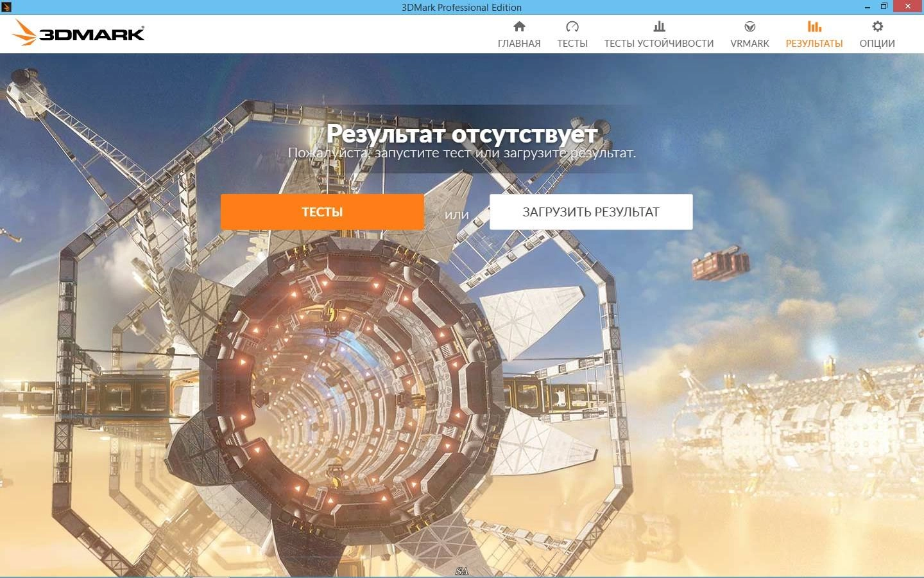Open the ОПЦИИ tab label
Screen dimensions: 924x578
pyautogui.click(x=877, y=43)
